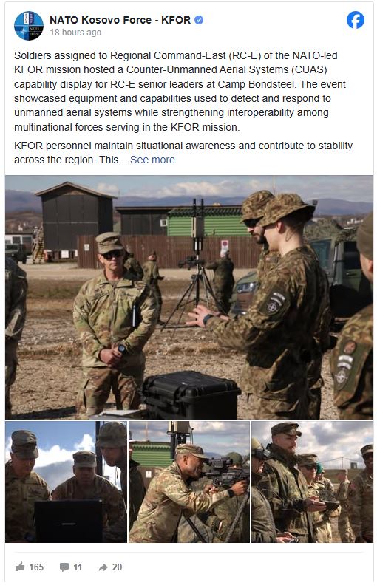Viewport: 377px width, 588px height.
Task: Open the laptop viewing soldiers thumbnail
Action: [x=66, y=482]
